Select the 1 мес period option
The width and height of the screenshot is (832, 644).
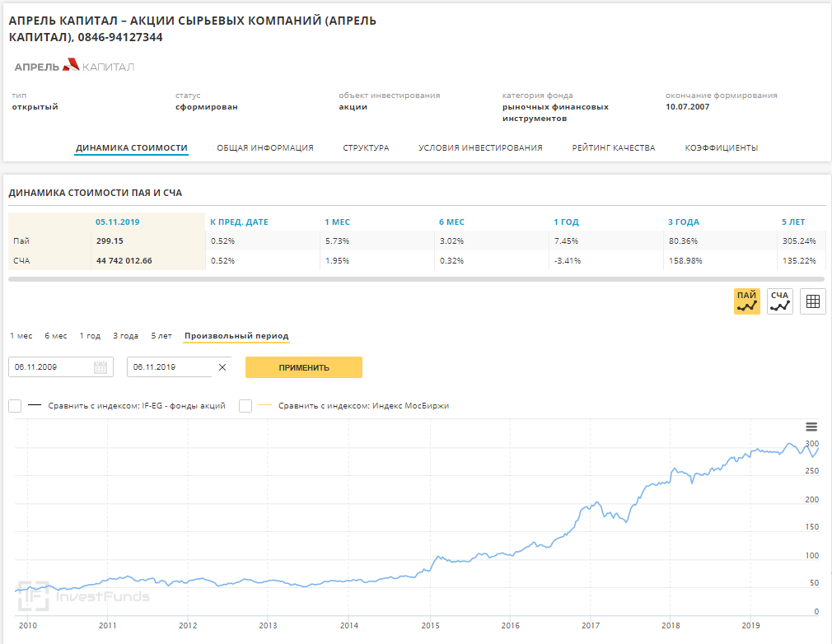click(21, 336)
